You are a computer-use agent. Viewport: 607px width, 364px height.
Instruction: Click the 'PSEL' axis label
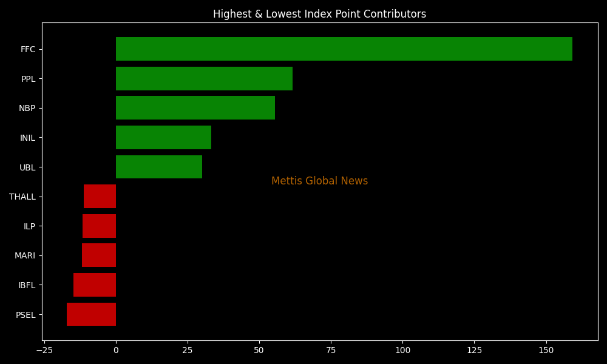click(x=25, y=315)
